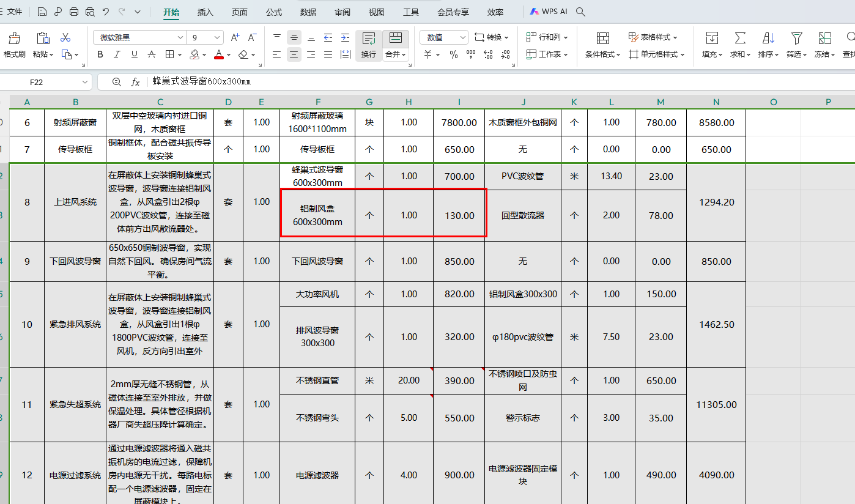Switch to the 数据 (Data) tab
Screen dimensions: 855x504
point(308,12)
